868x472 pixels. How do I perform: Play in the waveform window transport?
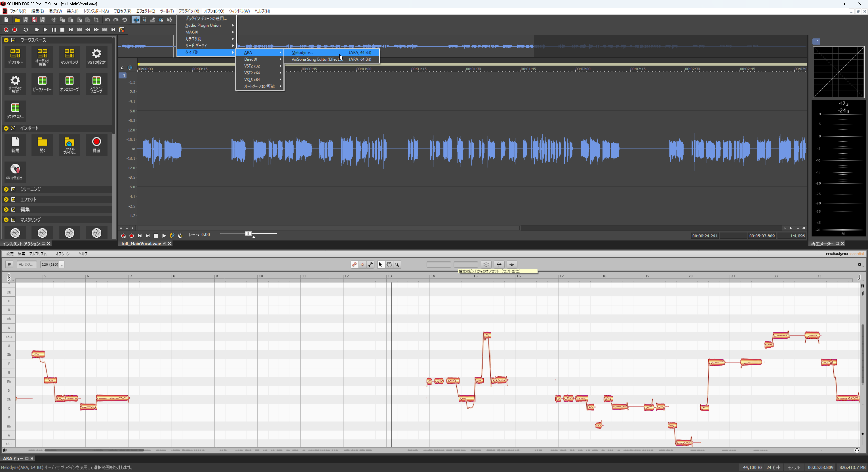point(164,236)
